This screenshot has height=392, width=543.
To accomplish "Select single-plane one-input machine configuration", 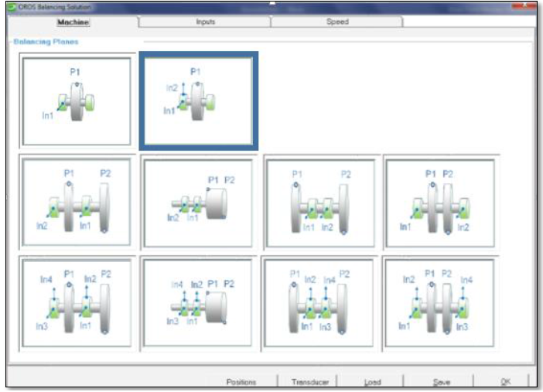I will [77, 101].
